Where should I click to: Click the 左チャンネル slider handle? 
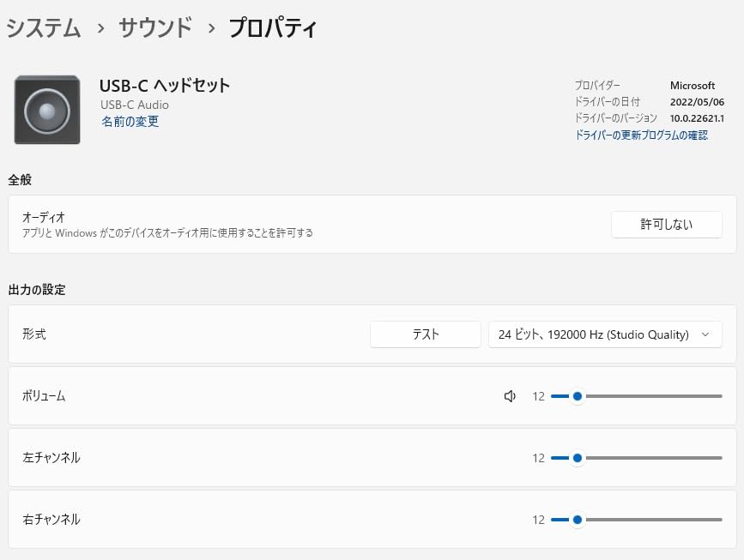click(578, 458)
